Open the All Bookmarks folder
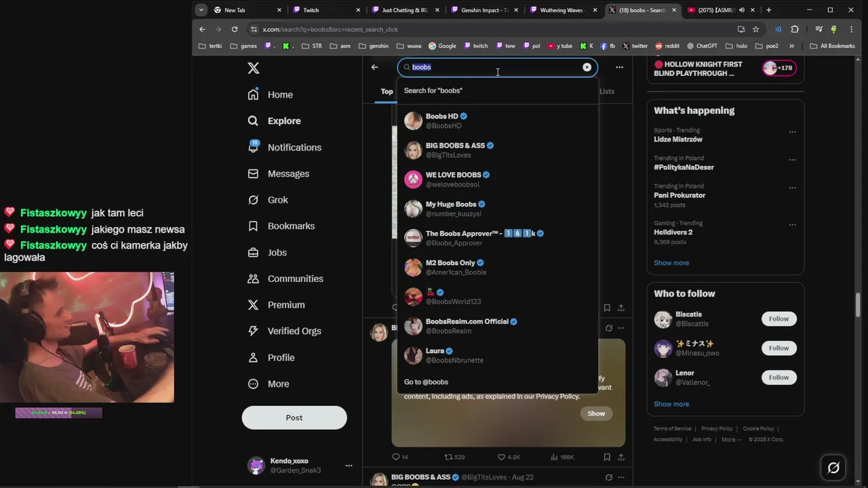 click(x=832, y=46)
